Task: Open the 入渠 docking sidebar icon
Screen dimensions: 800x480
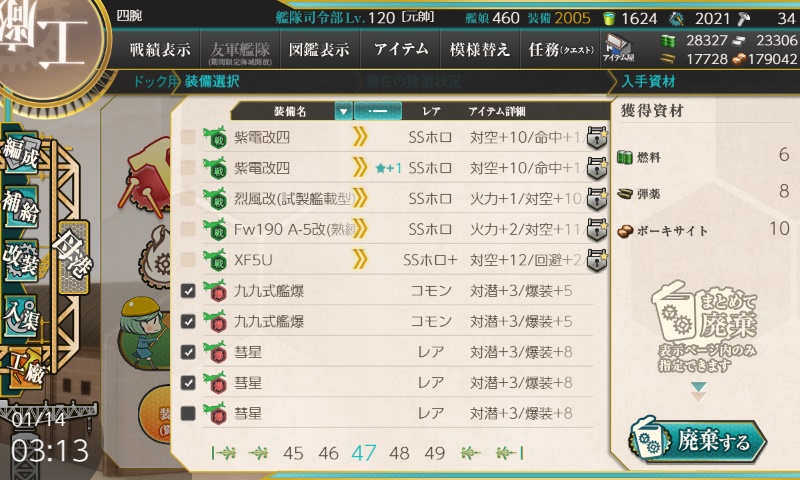Action: coord(21,316)
